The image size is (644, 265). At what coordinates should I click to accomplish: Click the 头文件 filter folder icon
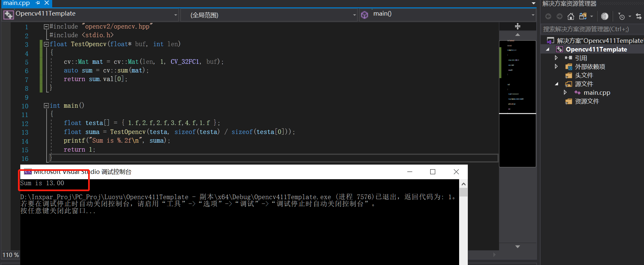(x=569, y=75)
